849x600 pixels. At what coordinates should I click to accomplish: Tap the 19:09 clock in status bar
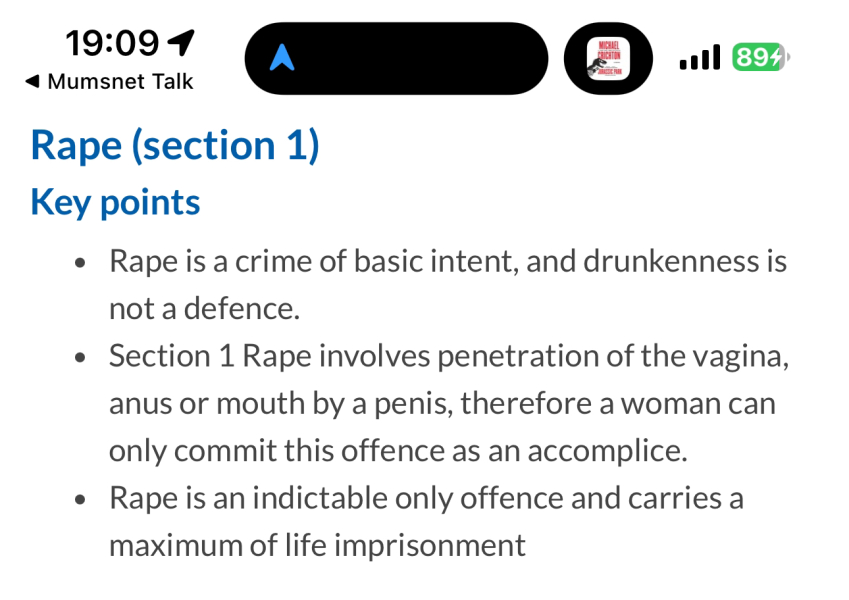click(x=112, y=42)
